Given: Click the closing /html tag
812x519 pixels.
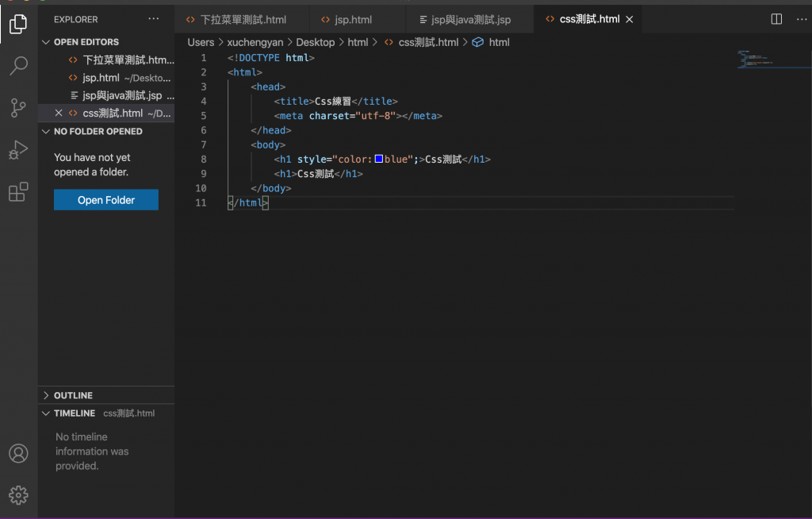Looking at the screenshot, I should [248, 202].
